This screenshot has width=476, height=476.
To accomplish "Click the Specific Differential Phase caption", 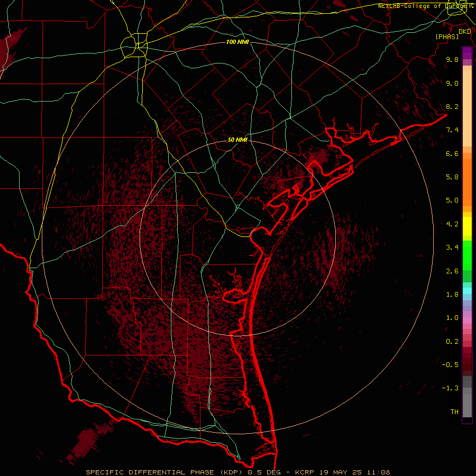I will click(238, 472).
